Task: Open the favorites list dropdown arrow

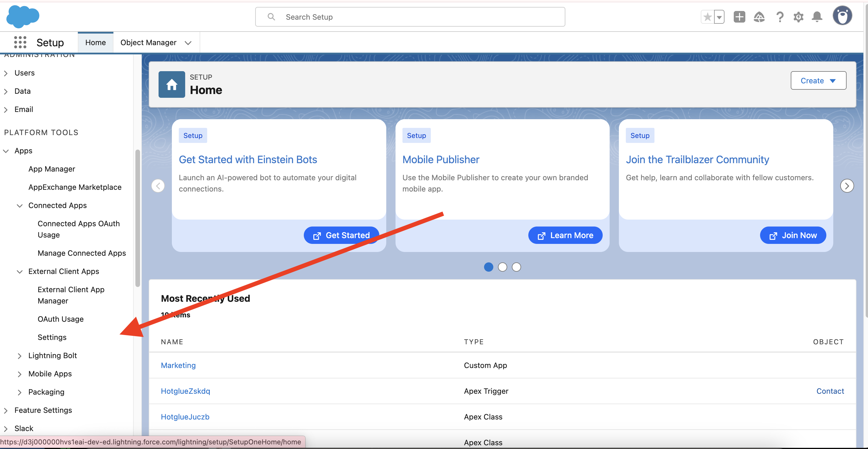Action: (719, 17)
